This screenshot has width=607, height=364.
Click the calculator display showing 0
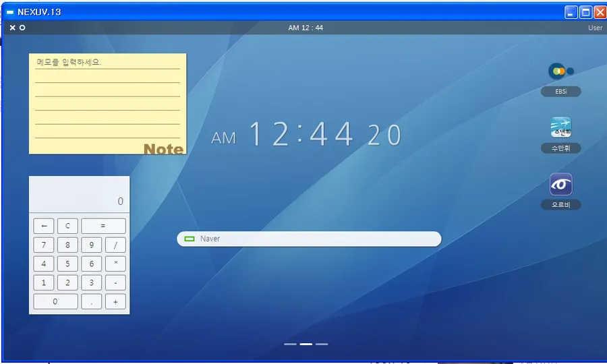point(80,194)
